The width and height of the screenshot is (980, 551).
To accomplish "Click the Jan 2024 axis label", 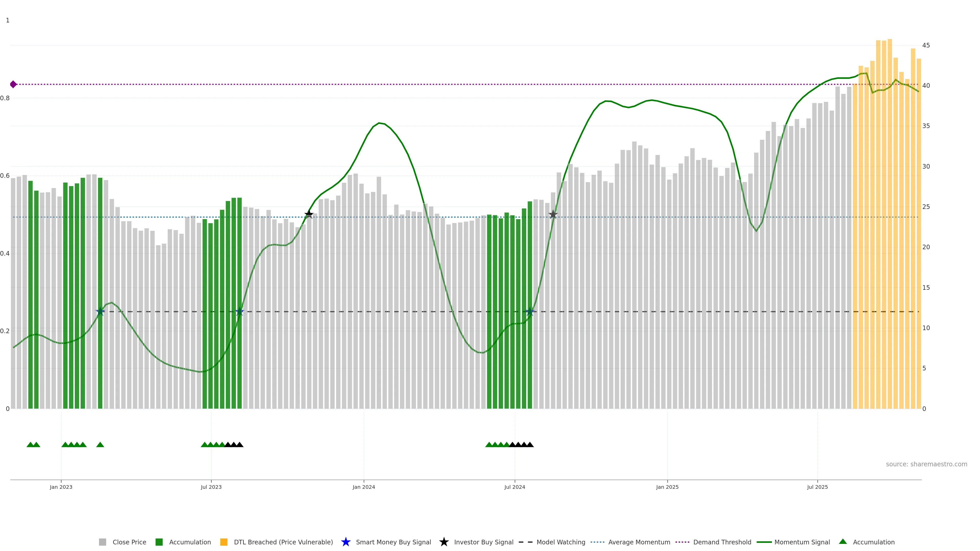I will click(364, 487).
